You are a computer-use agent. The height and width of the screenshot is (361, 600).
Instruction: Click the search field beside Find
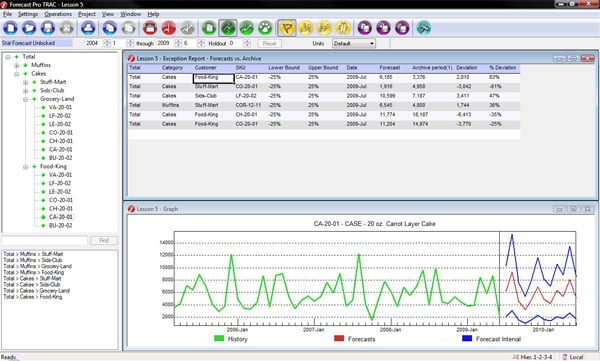(x=44, y=240)
